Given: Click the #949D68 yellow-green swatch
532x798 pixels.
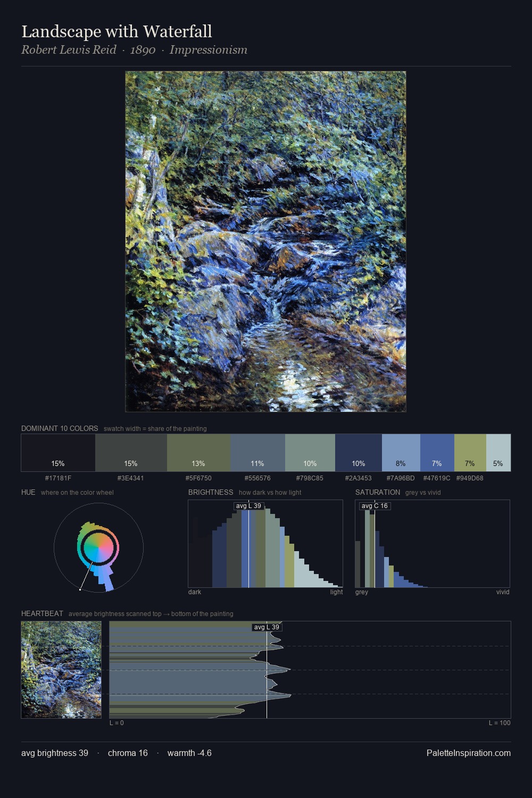Looking at the screenshot, I should (470, 453).
